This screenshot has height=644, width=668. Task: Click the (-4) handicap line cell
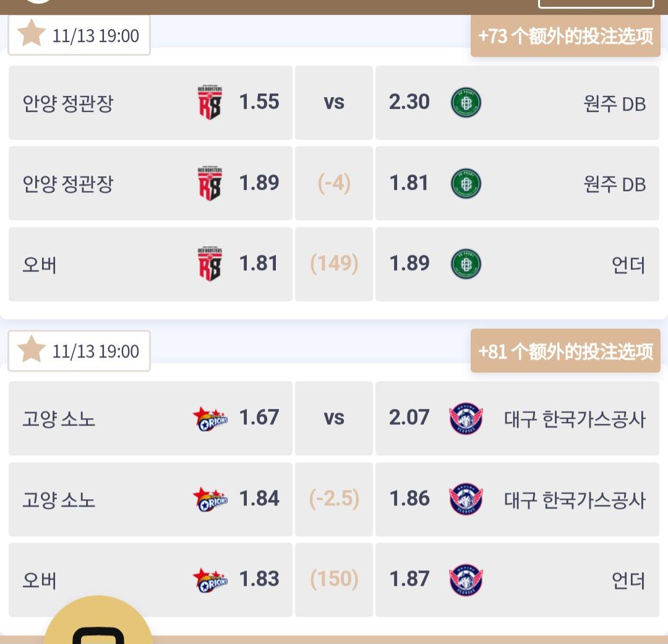(x=334, y=184)
